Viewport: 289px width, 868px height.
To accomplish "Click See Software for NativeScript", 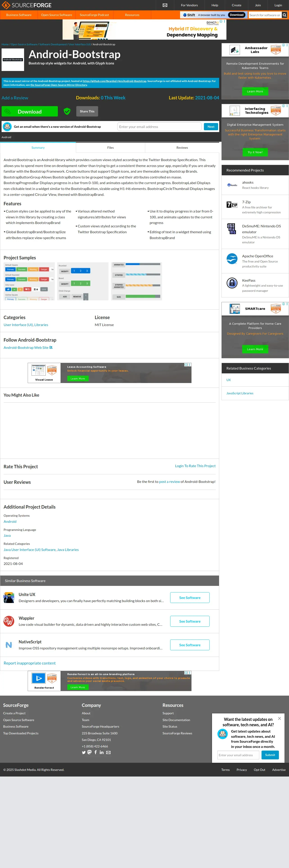I will (190, 645).
